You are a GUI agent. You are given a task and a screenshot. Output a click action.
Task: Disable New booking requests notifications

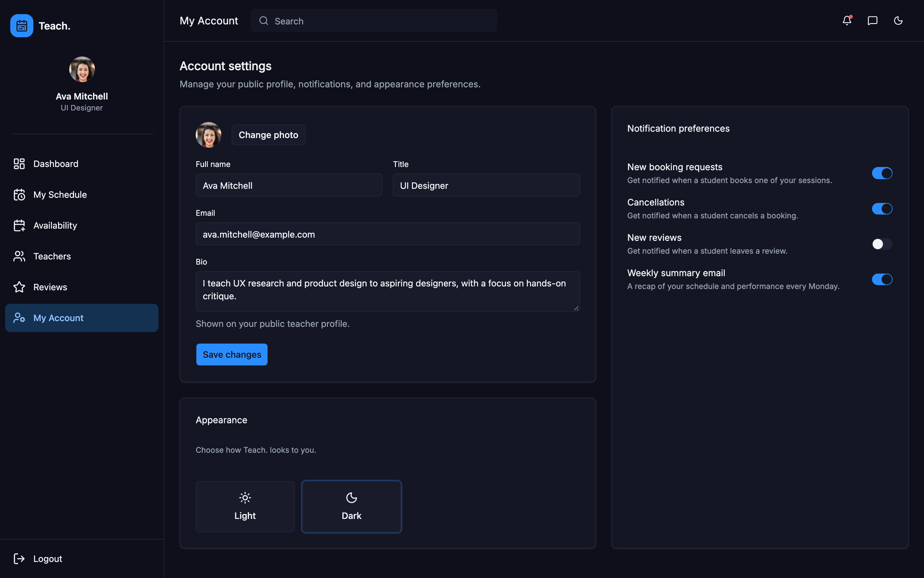pos(882,173)
